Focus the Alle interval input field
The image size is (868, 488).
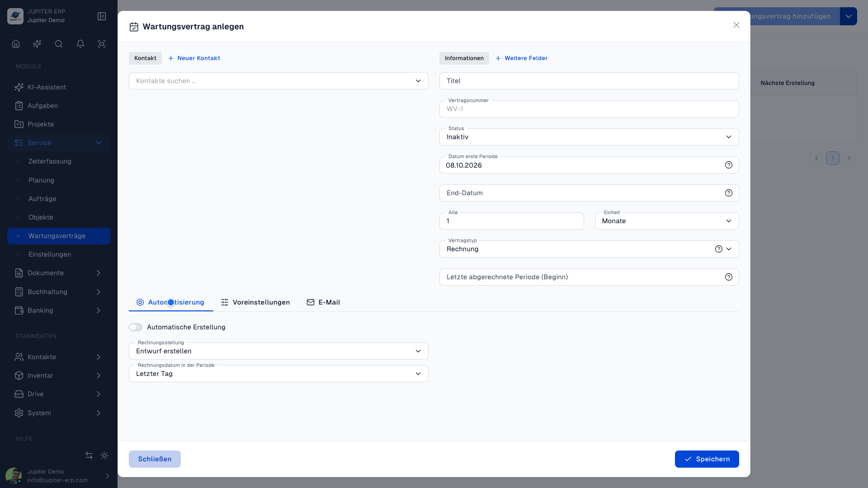click(x=511, y=221)
